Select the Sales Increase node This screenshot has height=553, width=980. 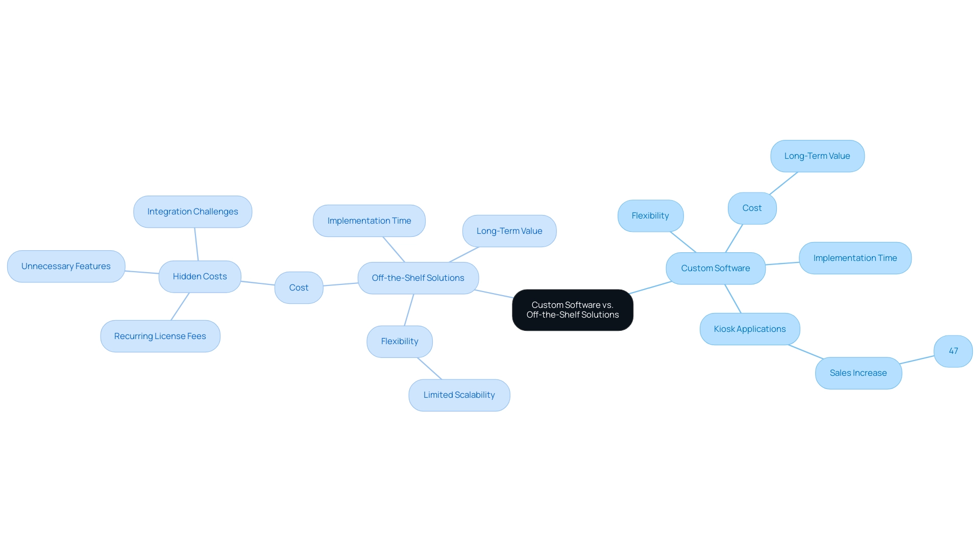(858, 372)
